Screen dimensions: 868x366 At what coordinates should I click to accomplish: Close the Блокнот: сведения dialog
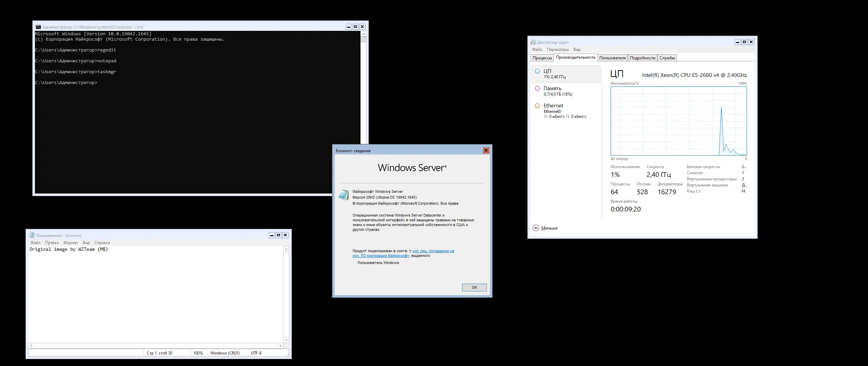pos(486,150)
